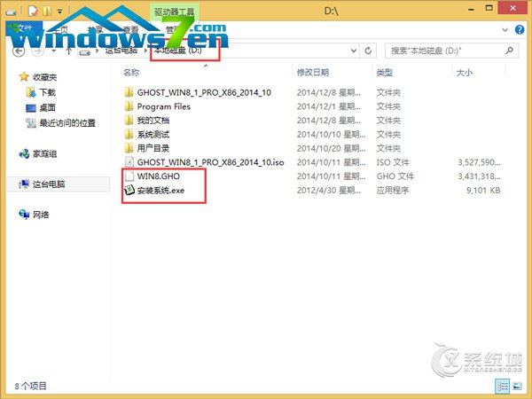Select 家庭组 in navigation pane
The width and height of the screenshot is (532, 399).
click(x=44, y=153)
